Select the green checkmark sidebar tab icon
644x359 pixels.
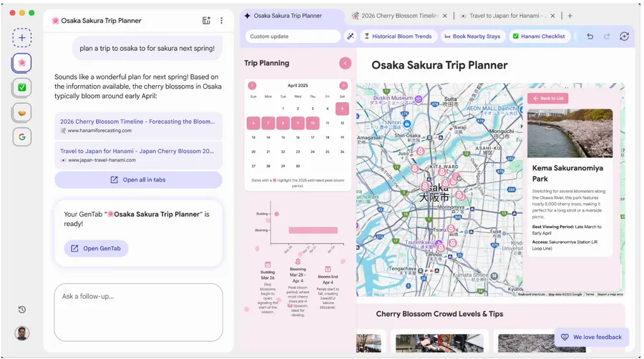(x=21, y=87)
